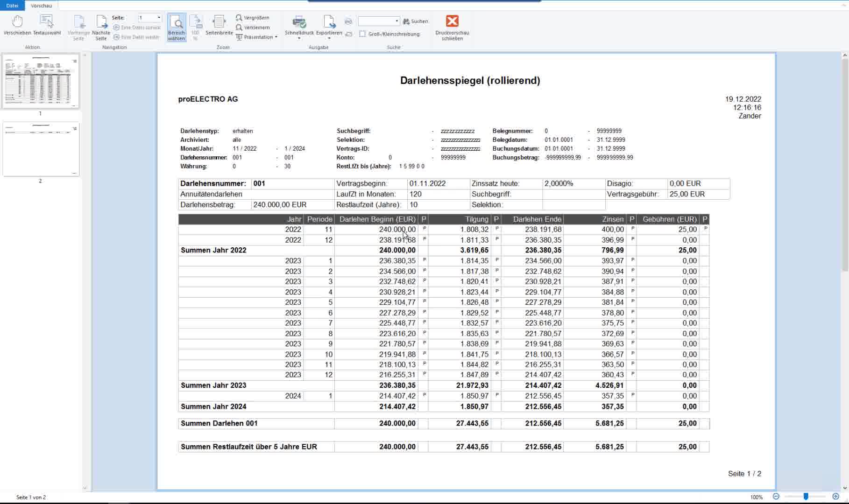Click the scroll up arrow of document
849x504 pixels.
coord(845,56)
